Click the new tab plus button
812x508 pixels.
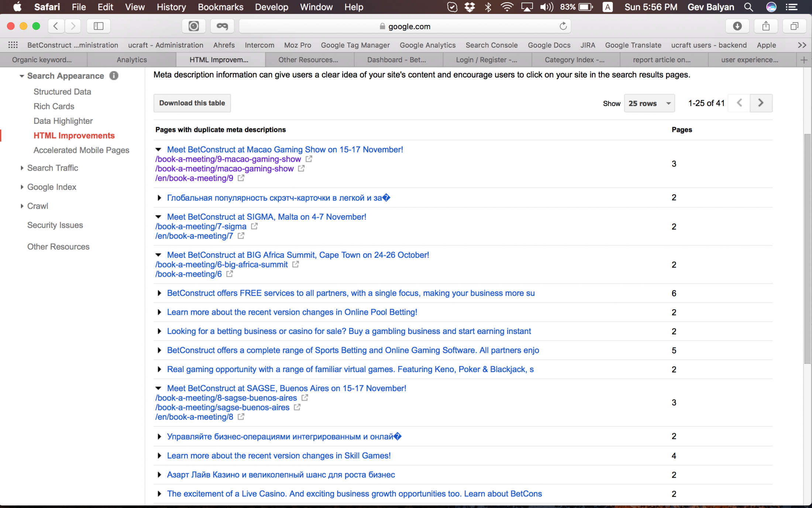point(804,60)
